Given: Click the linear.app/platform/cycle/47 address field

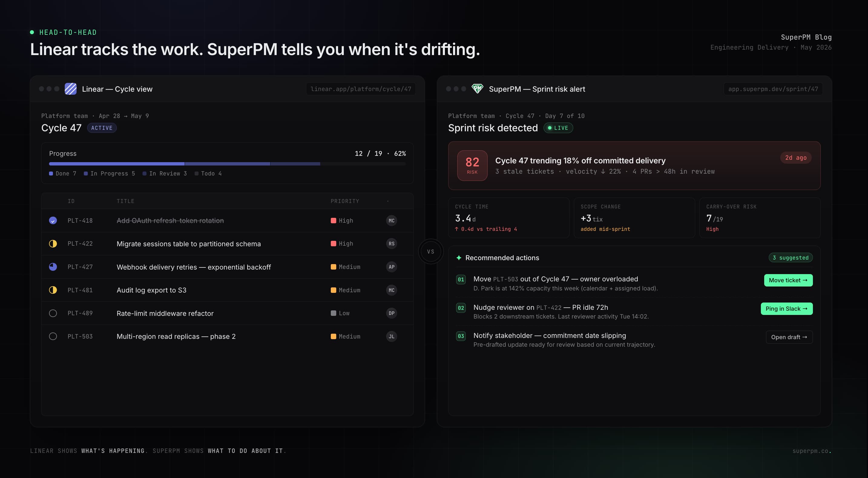Looking at the screenshot, I should pyautogui.click(x=360, y=89).
